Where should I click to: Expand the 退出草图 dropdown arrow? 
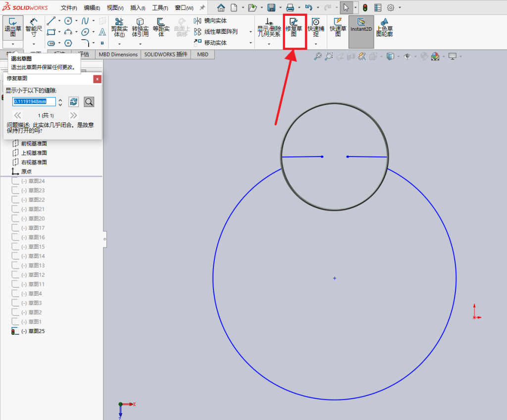click(13, 44)
